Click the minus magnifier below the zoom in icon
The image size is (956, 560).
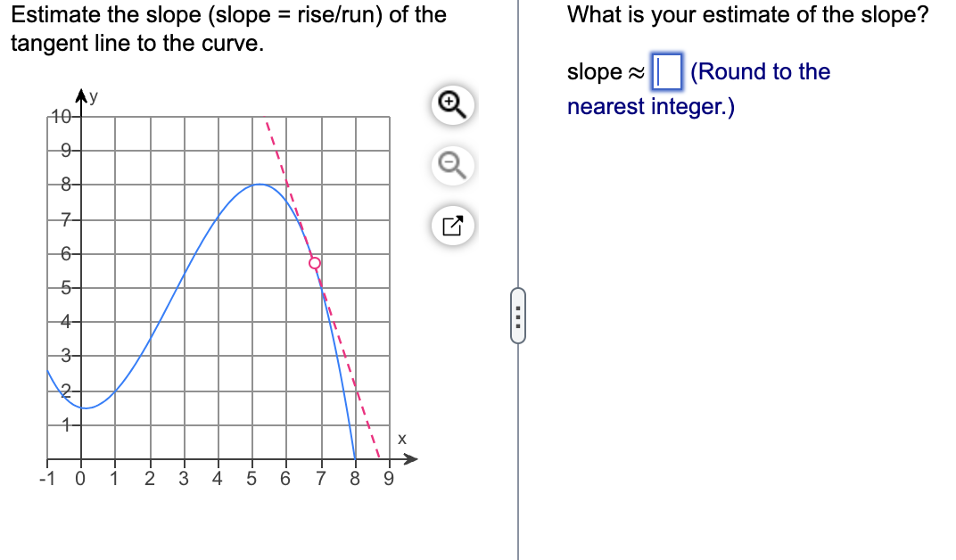click(452, 166)
